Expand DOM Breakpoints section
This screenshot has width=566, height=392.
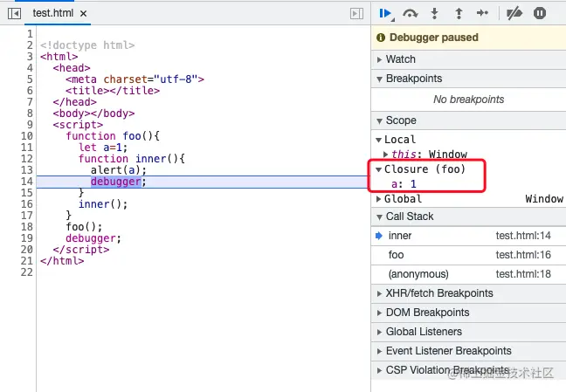click(x=468, y=313)
